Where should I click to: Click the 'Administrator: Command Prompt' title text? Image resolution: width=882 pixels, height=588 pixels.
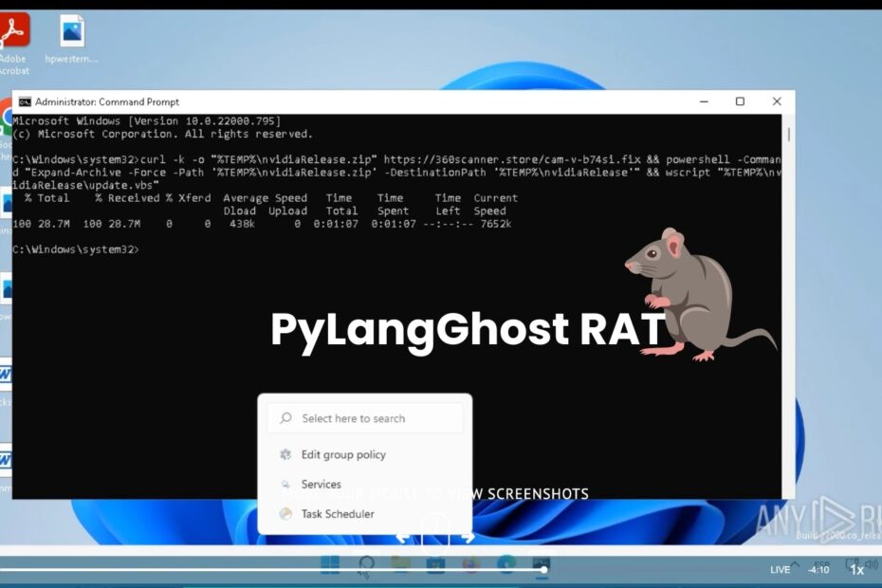107,101
